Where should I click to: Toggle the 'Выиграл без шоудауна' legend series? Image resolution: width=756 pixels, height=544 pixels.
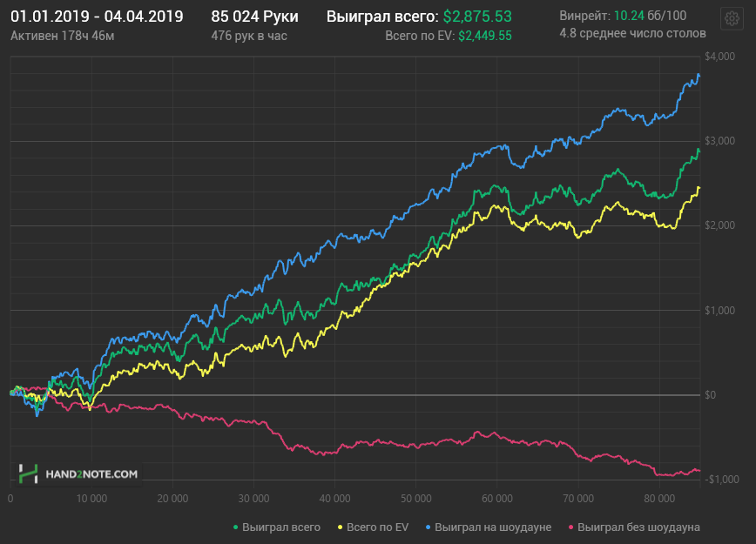click(x=634, y=527)
